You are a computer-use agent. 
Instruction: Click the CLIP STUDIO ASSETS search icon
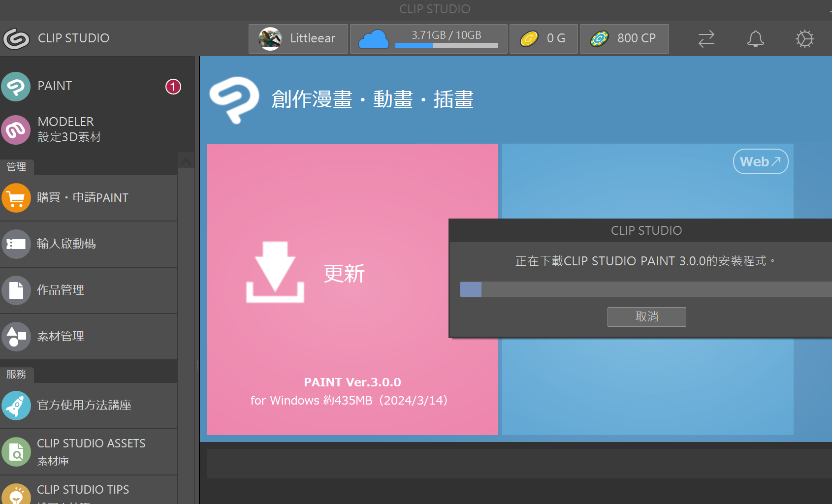[x=16, y=452]
